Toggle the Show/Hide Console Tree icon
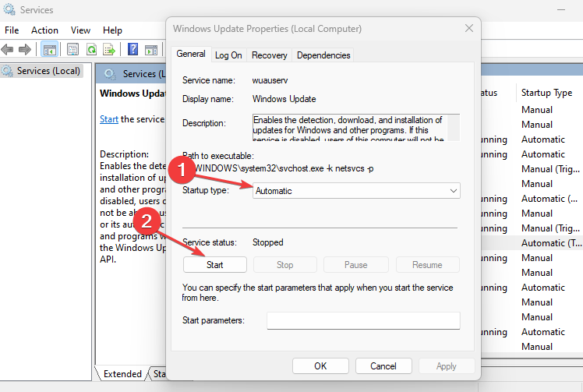The image size is (583, 392). (49, 49)
